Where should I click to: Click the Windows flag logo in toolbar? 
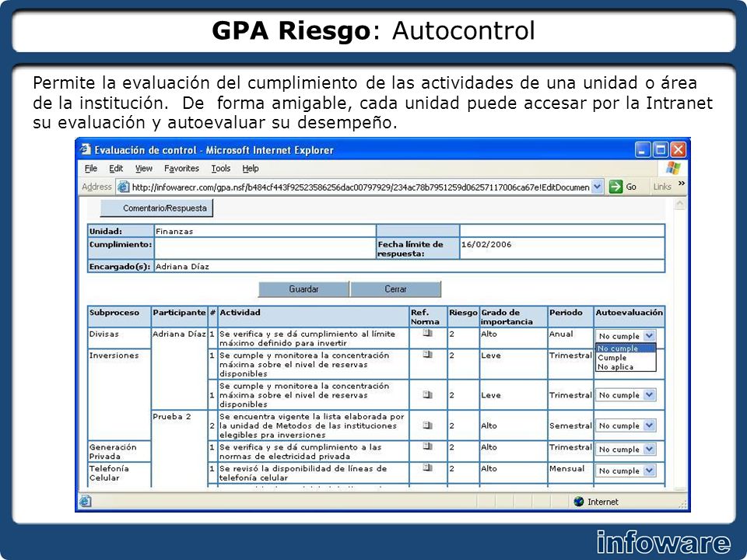coord(673,168)
